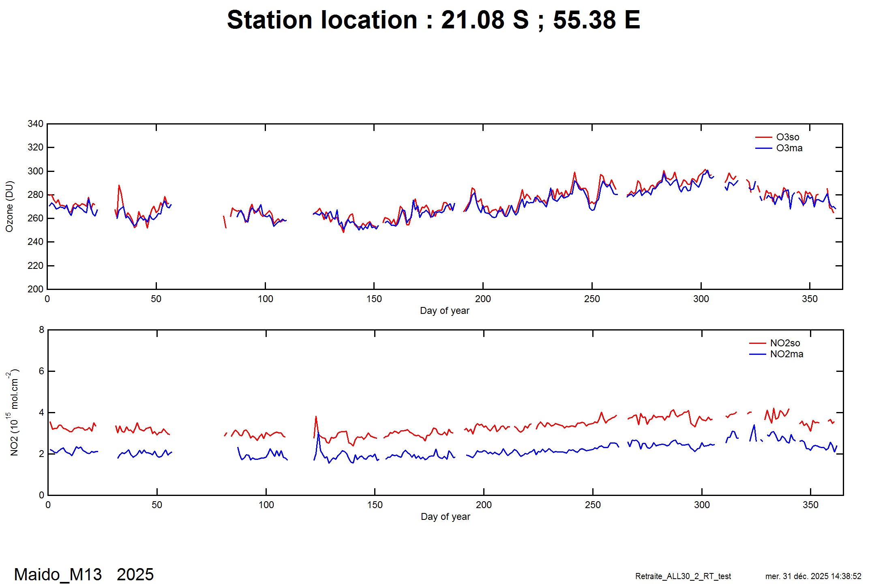Click day 300 on the NO2 chart x-axis
This screenshot has width=870, height=588.
702,505
